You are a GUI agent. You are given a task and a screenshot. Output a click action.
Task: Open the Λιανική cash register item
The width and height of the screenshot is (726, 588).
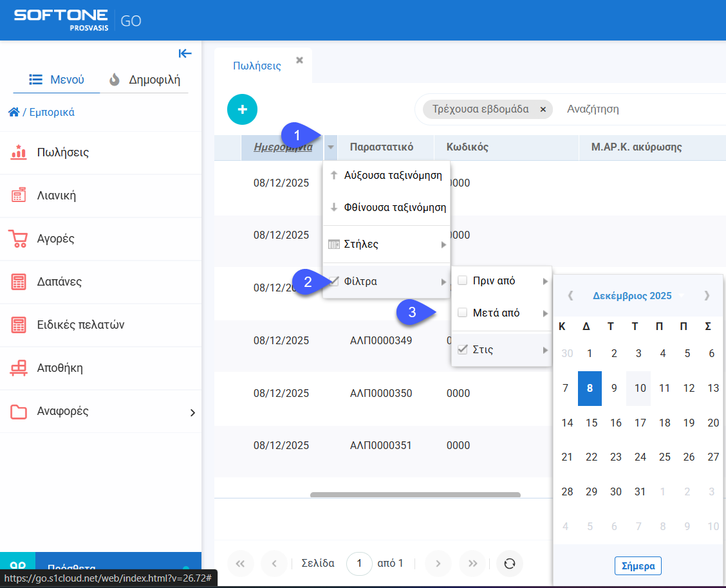57,196
